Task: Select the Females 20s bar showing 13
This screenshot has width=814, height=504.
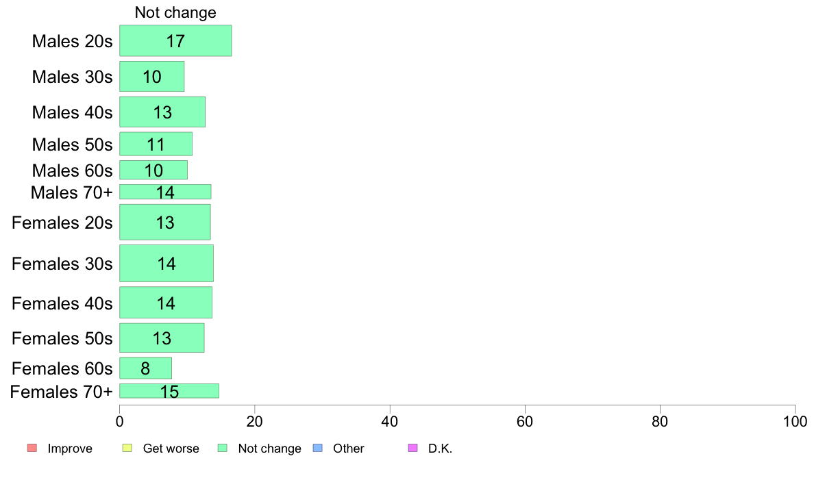Action: point(165,222)
